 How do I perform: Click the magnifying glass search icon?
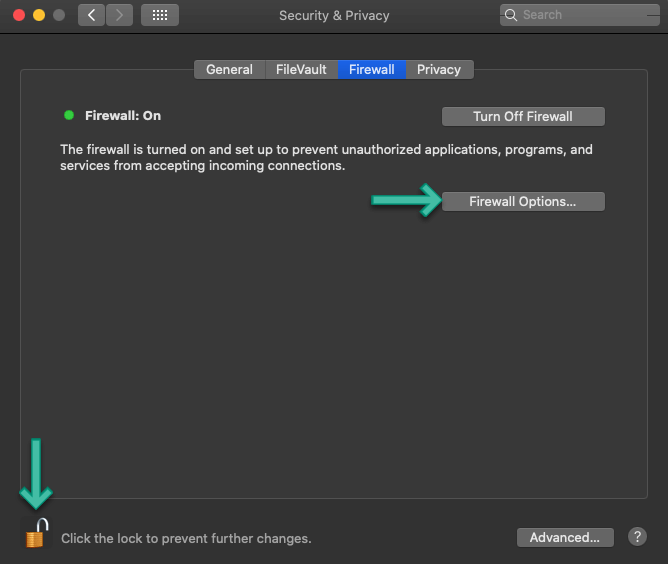click(511, 15)
